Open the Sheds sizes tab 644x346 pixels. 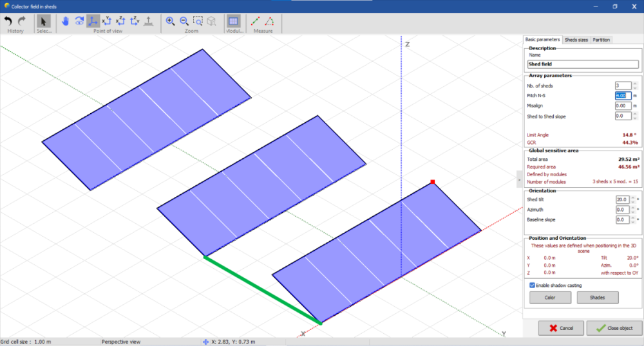(576, 40)
